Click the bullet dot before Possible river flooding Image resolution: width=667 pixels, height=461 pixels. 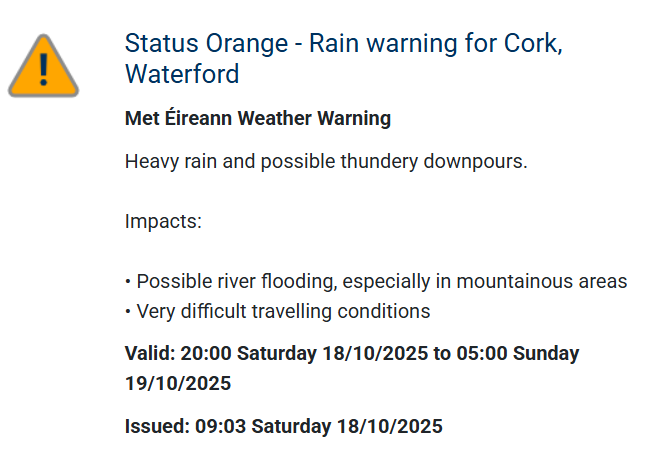(128, 282)
